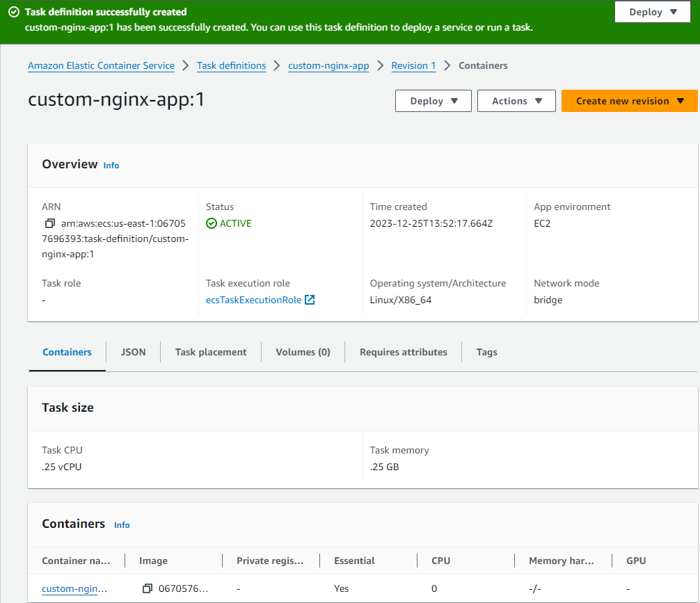Viewport: 700px width, 603px height.
Task: Click the 0670576... image cell text
Action: (x=184, y=588)
